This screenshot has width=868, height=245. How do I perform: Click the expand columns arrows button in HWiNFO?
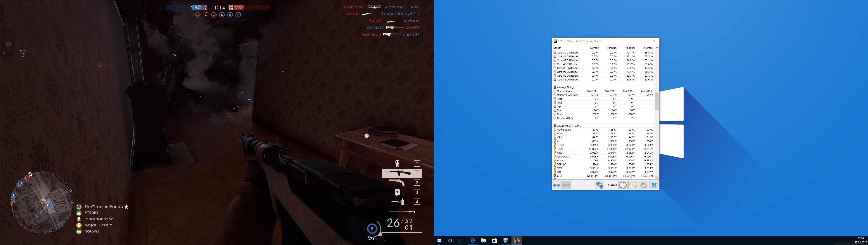(557, 185)
